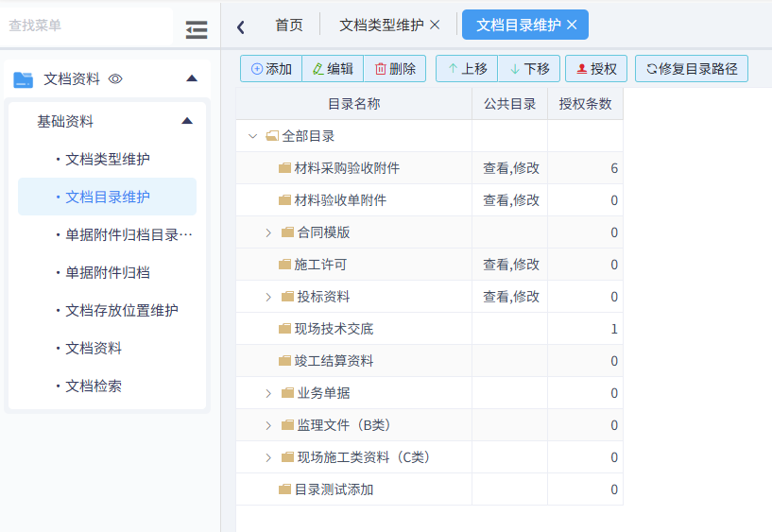Select the 材料采购验收附件 folder row

point(346,168)
